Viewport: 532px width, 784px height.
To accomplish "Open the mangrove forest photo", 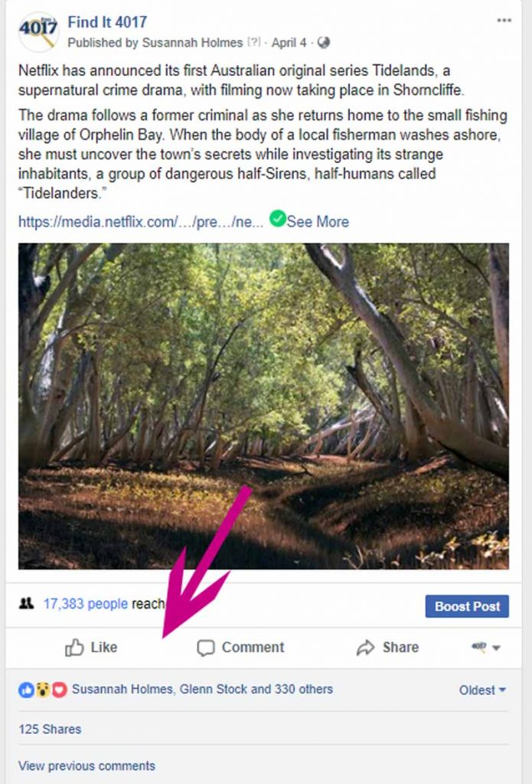I will pos(263,406).
